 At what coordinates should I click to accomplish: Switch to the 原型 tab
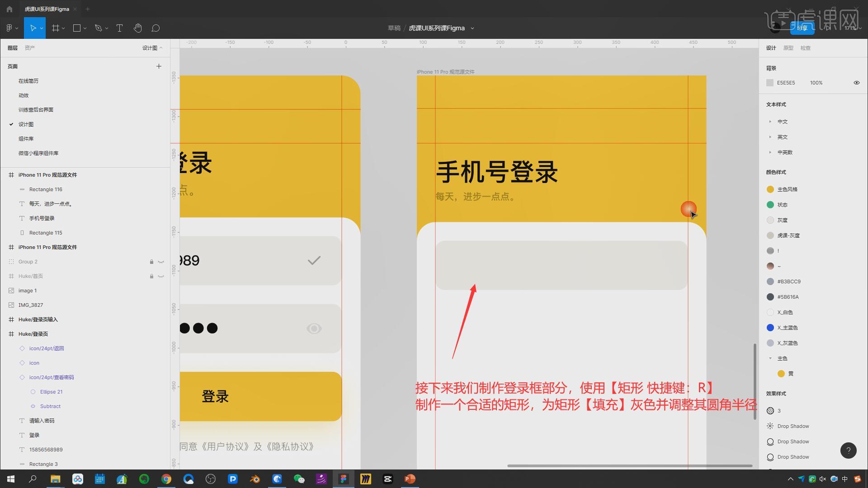click(x=788, y=48)
